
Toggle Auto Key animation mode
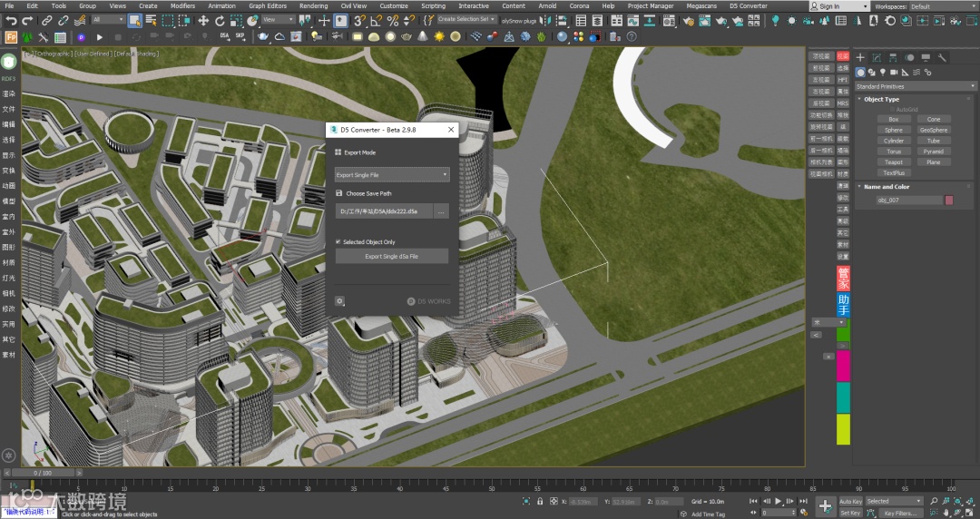click(850, 501)
